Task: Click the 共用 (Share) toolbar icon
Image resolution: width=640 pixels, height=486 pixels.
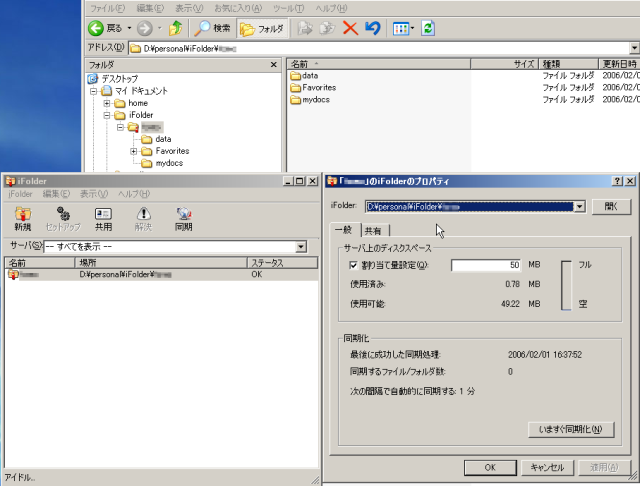Action: click(103, 219)
